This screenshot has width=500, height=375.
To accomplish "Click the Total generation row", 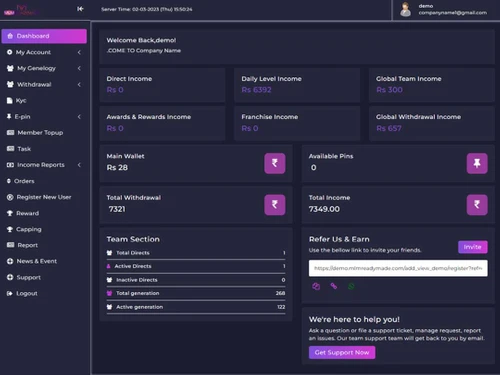I will tap(196, 293).
